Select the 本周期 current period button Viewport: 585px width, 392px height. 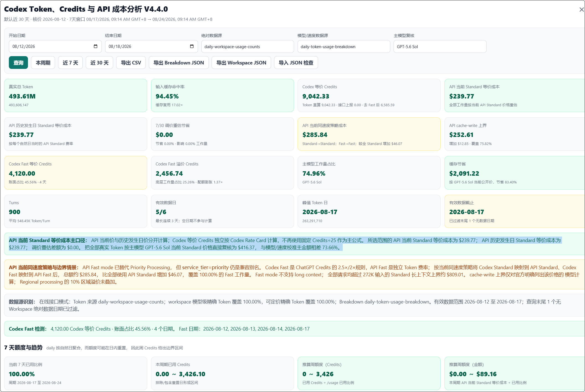tap(43, 63)
